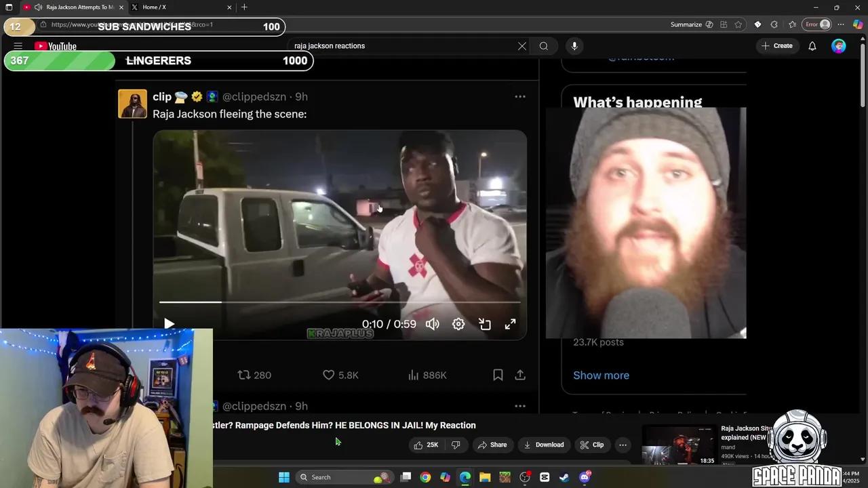868x488 pixels.
Task: Share the Raja Jackson tweet
Action: point(520,375)
